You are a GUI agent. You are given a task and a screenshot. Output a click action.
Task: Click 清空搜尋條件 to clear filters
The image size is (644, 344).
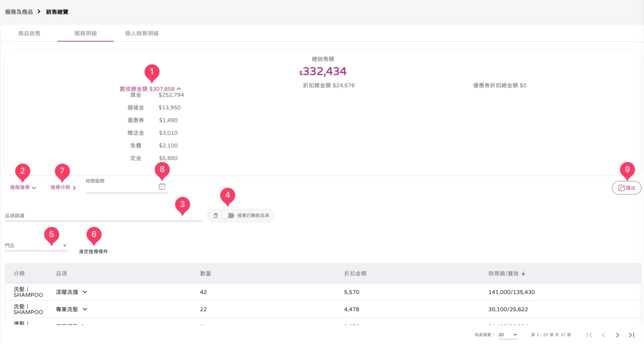93,251
